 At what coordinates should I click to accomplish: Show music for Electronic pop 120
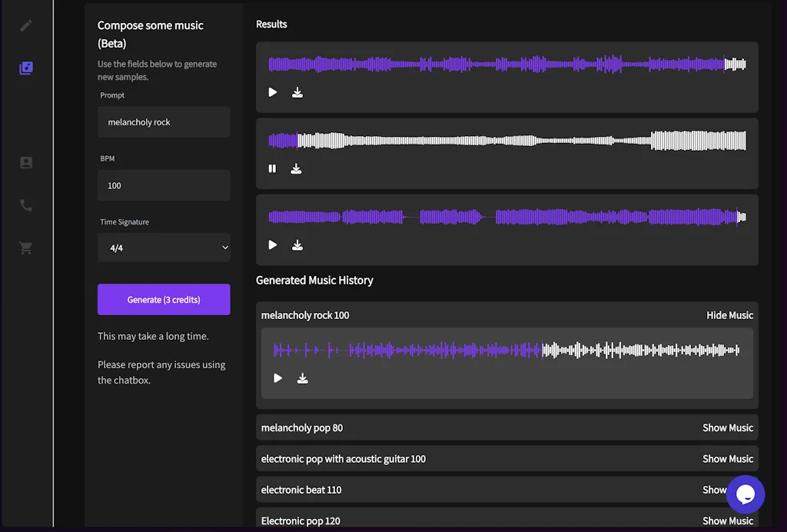(727, 520)
